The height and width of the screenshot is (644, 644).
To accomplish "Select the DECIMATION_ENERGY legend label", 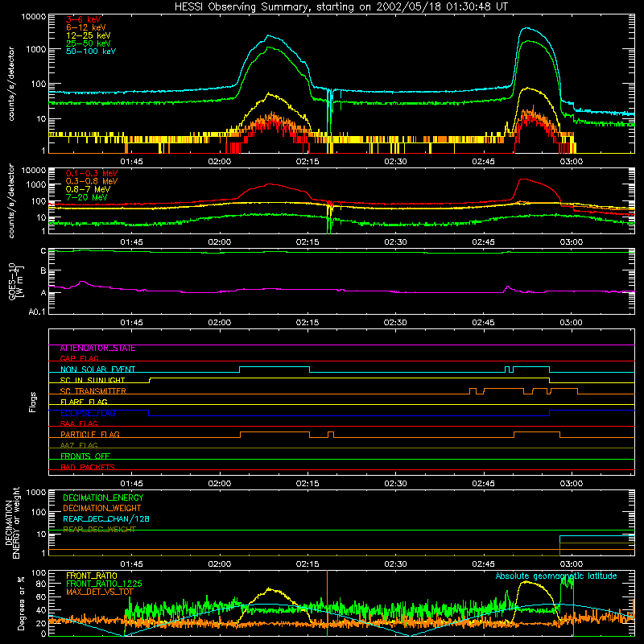I will tap(103, 497).
